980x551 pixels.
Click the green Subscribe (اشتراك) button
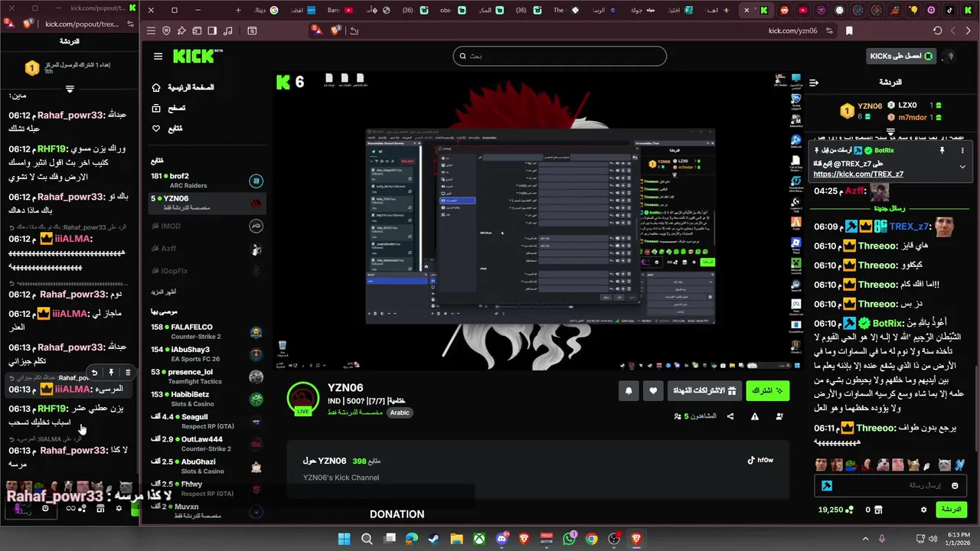click(x=767, y=390)
